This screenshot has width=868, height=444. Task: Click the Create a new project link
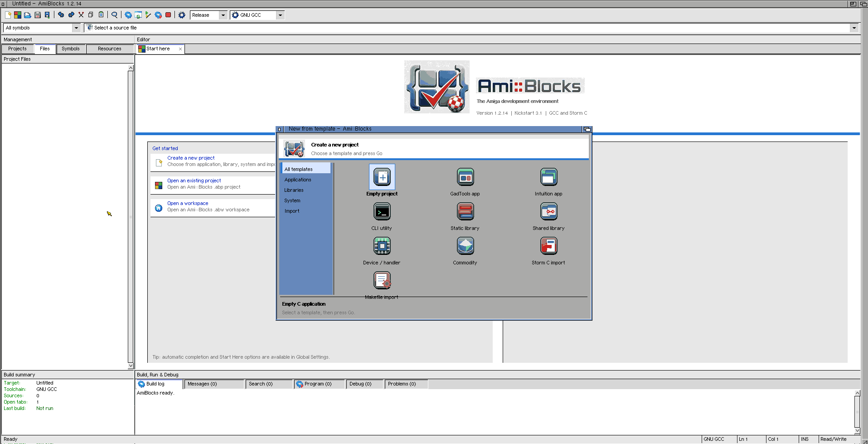pyautogui.click(x=191, y=158)
